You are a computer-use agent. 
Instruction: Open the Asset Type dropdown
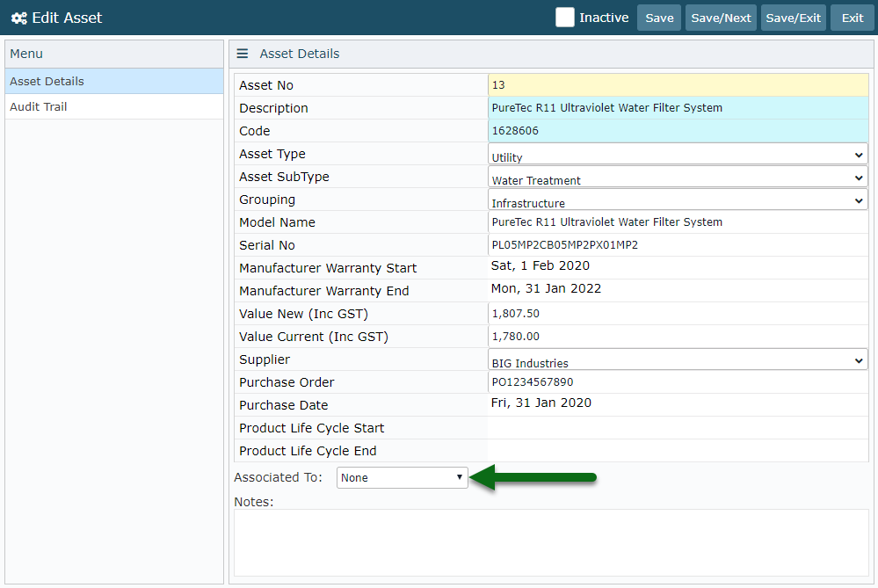point(678,154)
